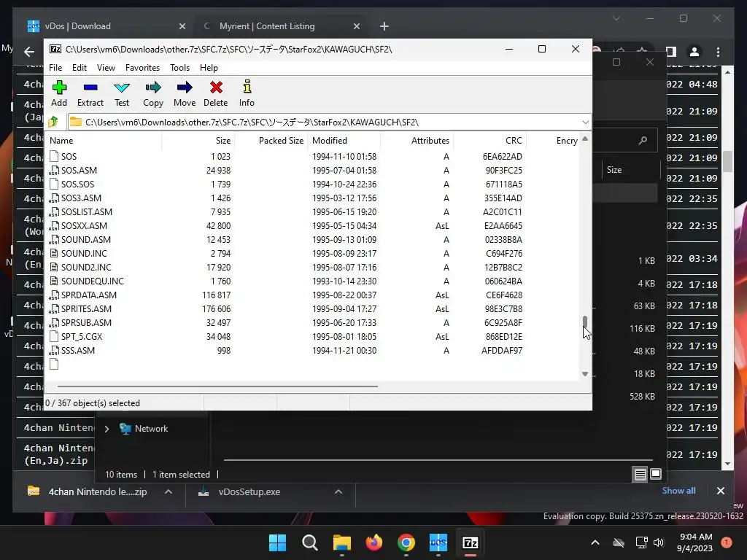Open a new browser tab
747x560 pixels.
point(384,26)
